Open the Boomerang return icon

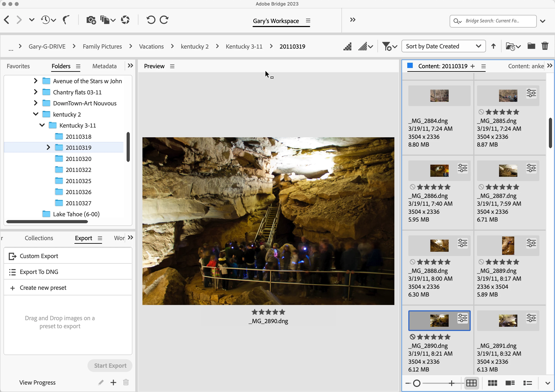[x=66, y=20]
